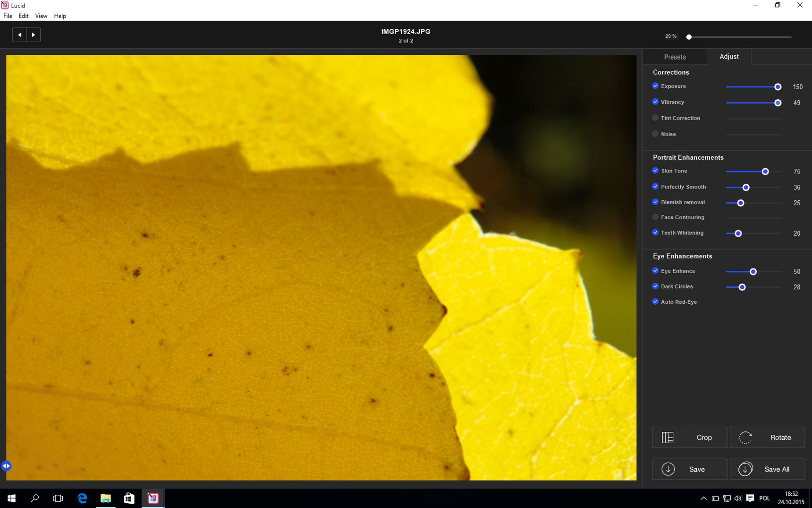Disable the Vibrancy checkbox
The height and width of the screenshot is (508, 812).
coord(655,102)
